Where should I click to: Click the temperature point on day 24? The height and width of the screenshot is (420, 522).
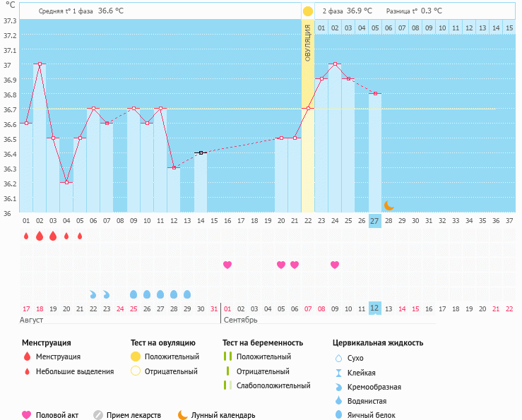coord(335,64)
